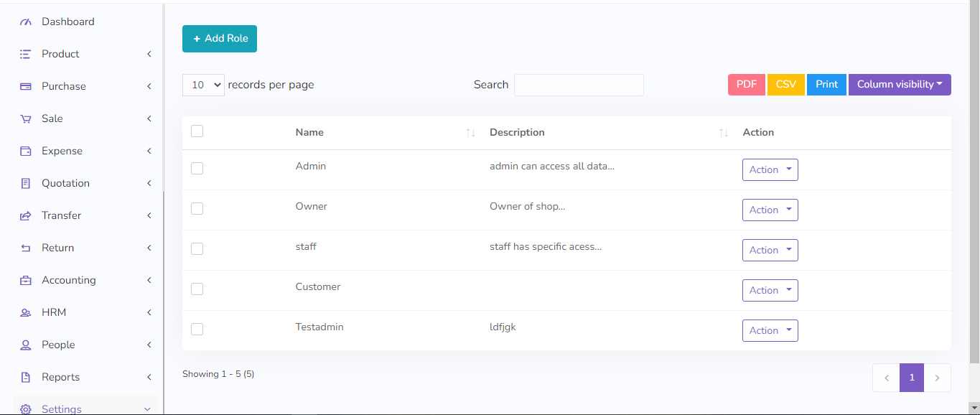Collapse the Settings sidebar section
The height and width of the screenshot is (415, 980).
pyautogui.click(x=147, y=408)
